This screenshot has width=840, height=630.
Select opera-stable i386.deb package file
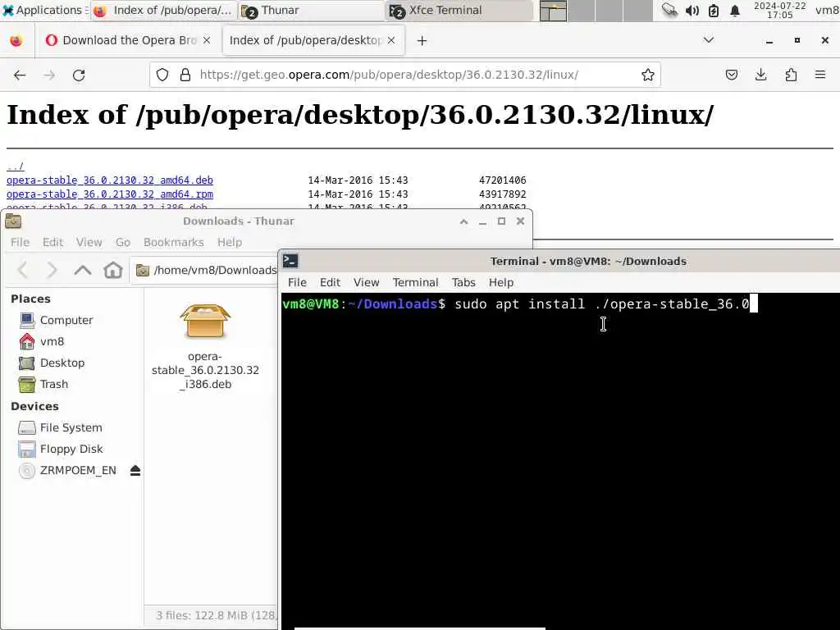click(205, 347)
